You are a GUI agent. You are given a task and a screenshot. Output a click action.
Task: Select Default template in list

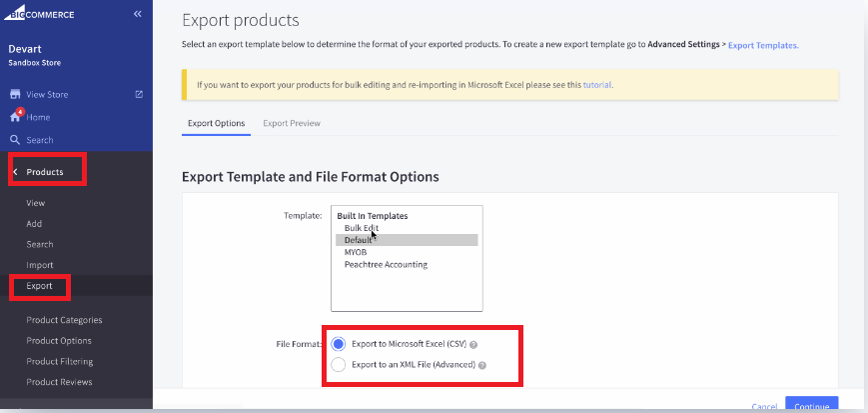pos(407,240)
